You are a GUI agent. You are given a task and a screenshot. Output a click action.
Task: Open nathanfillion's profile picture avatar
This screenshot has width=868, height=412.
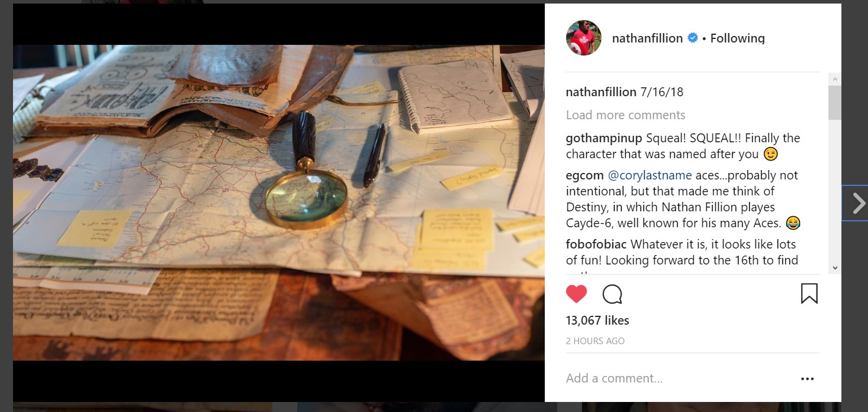click(x=584, y=38)
